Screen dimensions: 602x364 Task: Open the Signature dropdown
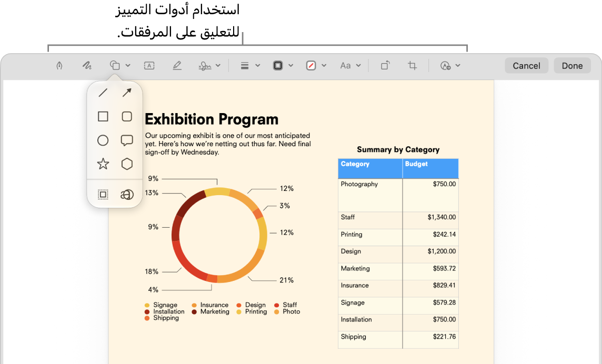point(209,66)
